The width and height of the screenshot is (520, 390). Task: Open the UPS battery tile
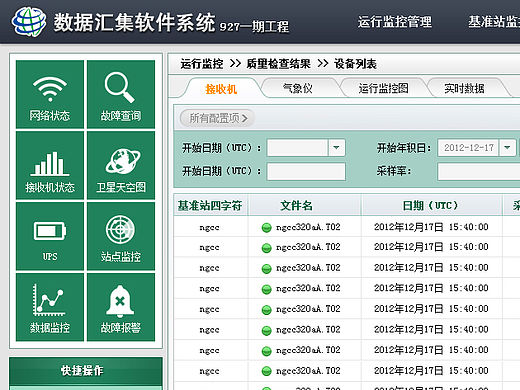pyautogui.click(x=50, y=236)
